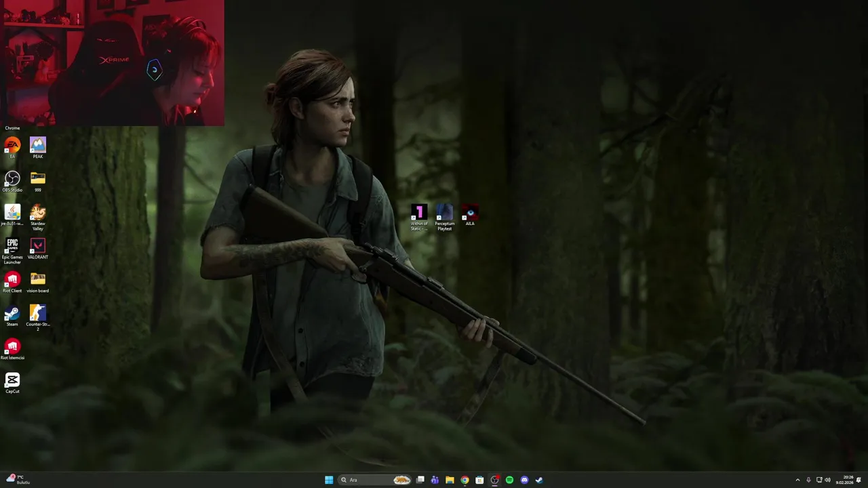Viewport: 868px width, 488px height.
Task: Open the volume control in the system tray
Action: [x=827, y=480]
